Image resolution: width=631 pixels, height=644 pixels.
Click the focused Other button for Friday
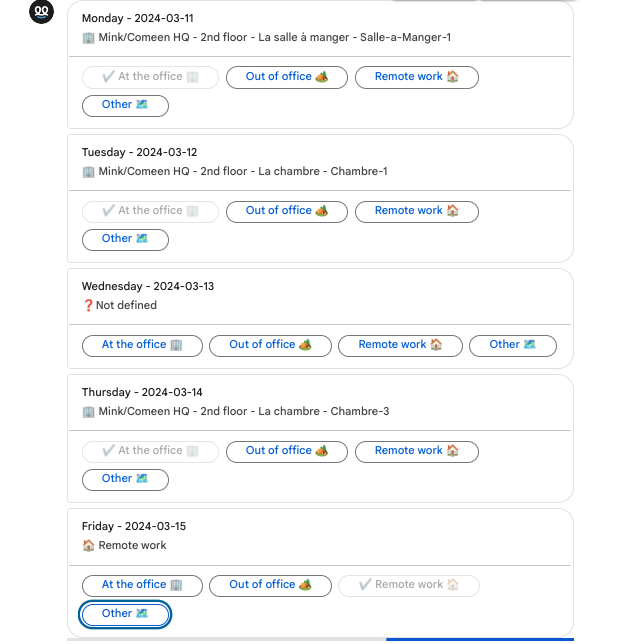(125, 614)
